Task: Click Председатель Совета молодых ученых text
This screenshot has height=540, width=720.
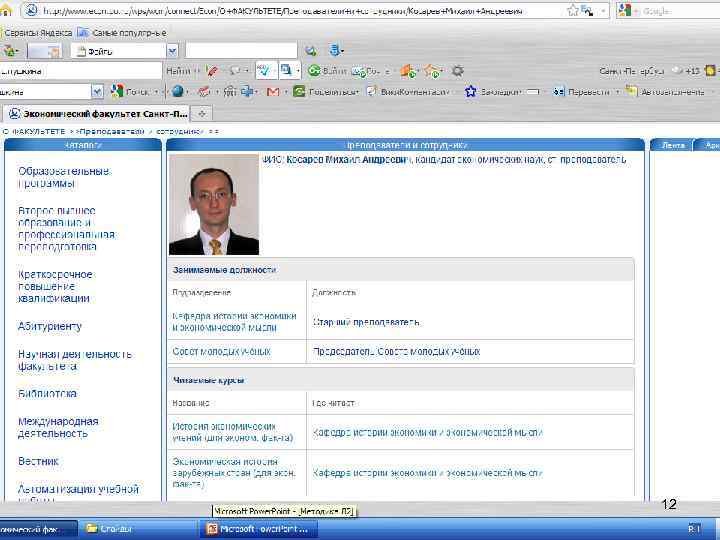Action: [x=396, y=352]
